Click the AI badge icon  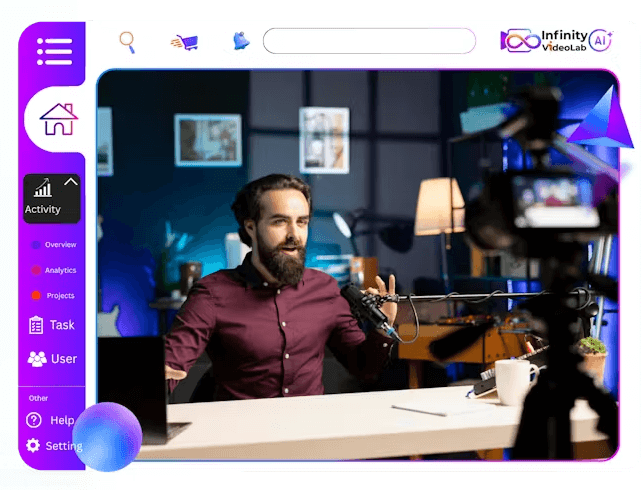coord(600,40)
